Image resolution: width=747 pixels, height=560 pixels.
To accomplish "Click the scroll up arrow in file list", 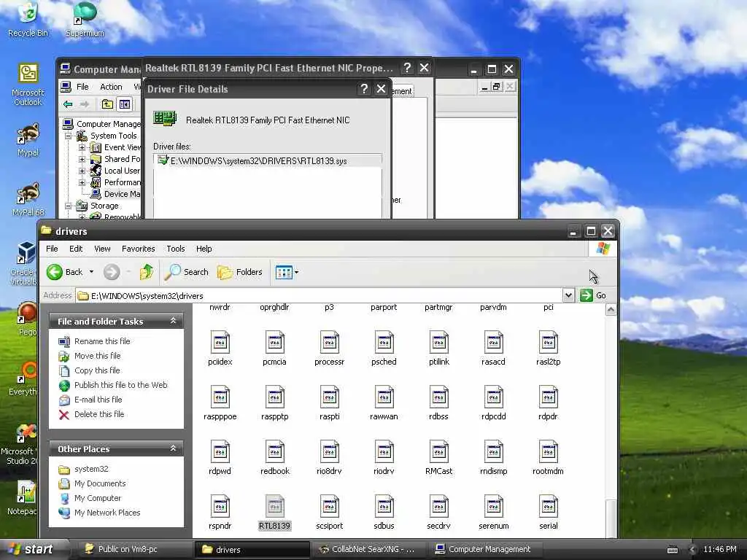I will tap(611, 310).
